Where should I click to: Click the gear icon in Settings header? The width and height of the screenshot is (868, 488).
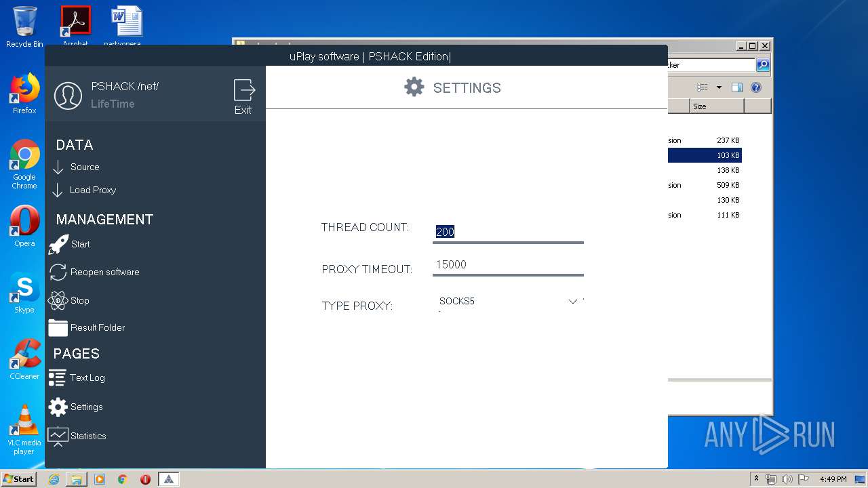coord(414,87)
